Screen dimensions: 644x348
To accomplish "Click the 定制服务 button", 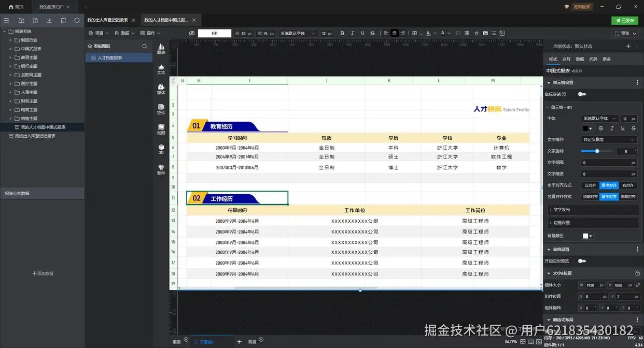I will [581, 7].
